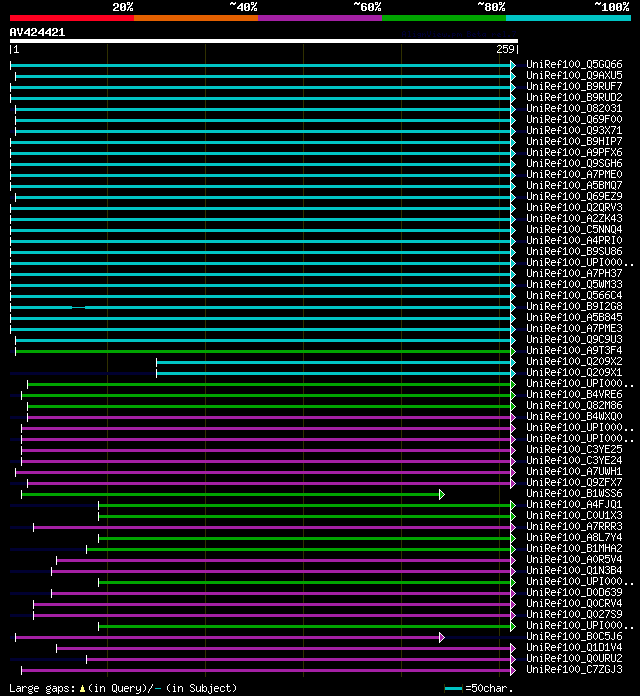Select the UniRef100_Q82M86 label
The image size is (640, 696).
(574, 406)
